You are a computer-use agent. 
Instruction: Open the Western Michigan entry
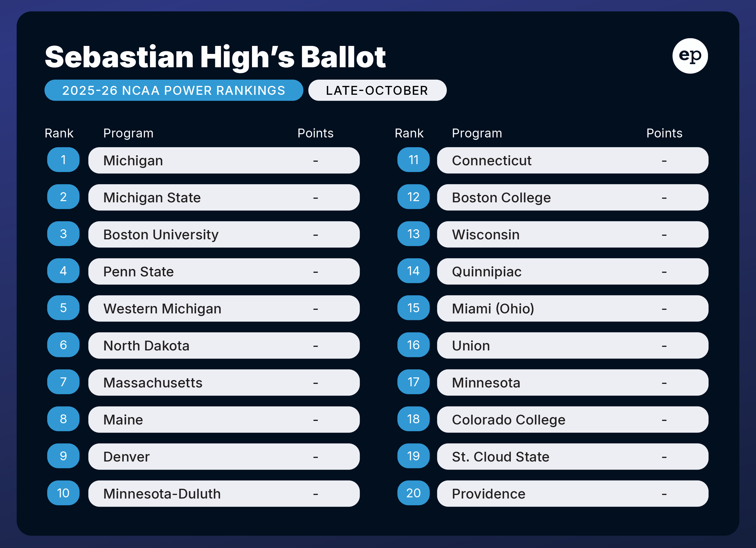click(x=224, y=308)
